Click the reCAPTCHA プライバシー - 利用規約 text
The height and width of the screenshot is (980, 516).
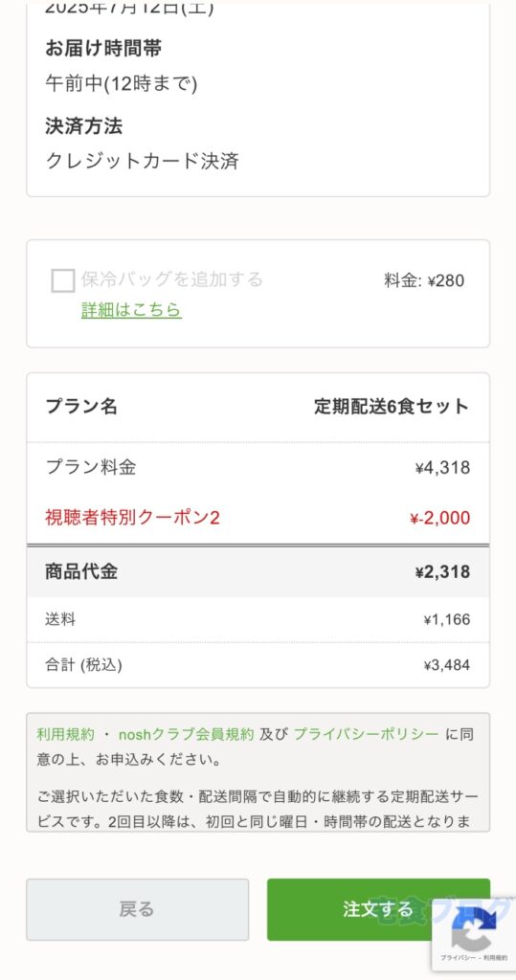472,957
